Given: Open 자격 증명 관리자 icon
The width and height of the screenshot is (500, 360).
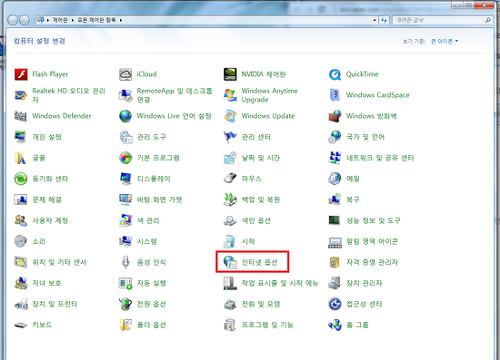Looking at the screenshot, I should click(x=335, y=262).
